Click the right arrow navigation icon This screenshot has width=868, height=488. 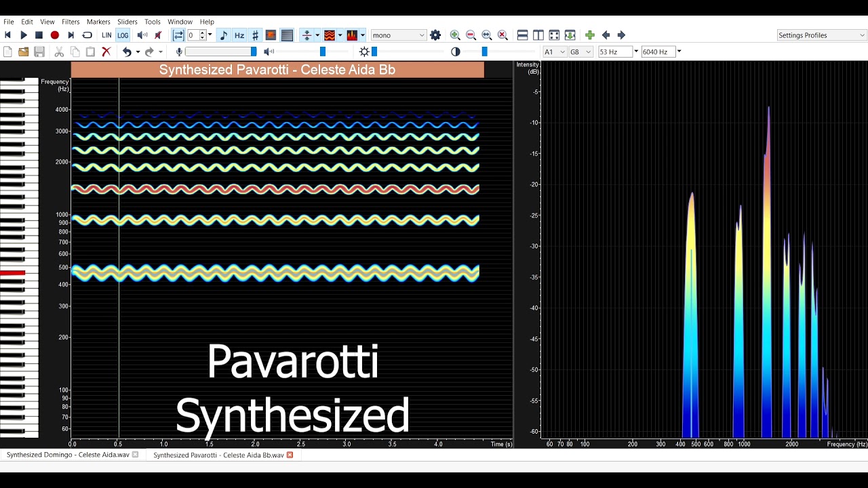pyautogui.click(x=621, y=35)
